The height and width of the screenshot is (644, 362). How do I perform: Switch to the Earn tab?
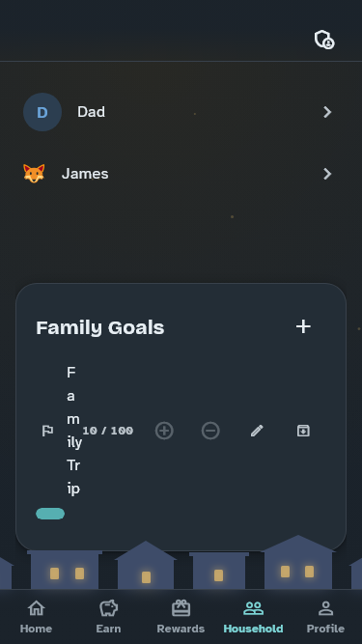coord(108,617)
